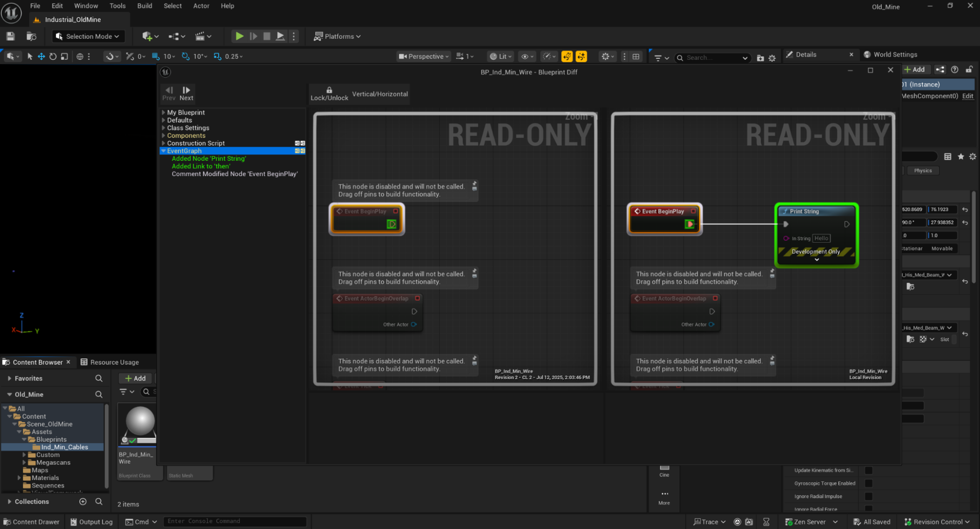Click the Stop simulation button
This screenshot has width=980, height=529.
pos(267,36)
